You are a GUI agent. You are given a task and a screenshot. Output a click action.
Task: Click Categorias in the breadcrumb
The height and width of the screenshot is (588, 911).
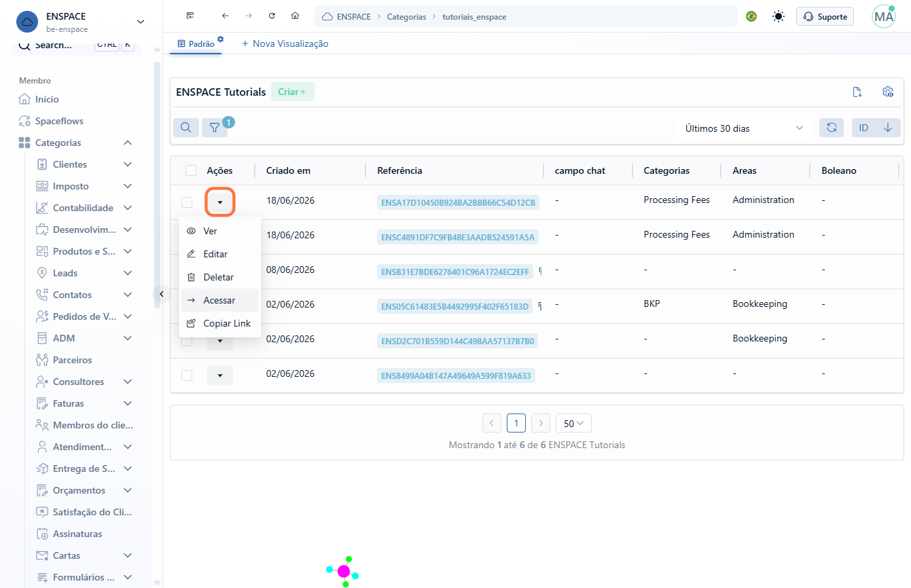coord(406,16)
